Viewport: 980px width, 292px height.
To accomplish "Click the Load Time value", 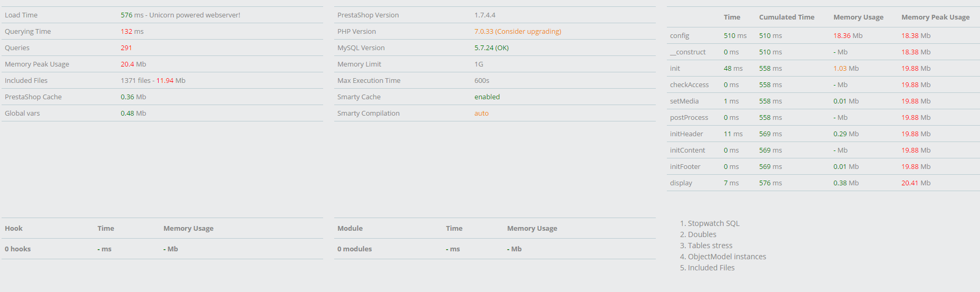I will (180, 15).
